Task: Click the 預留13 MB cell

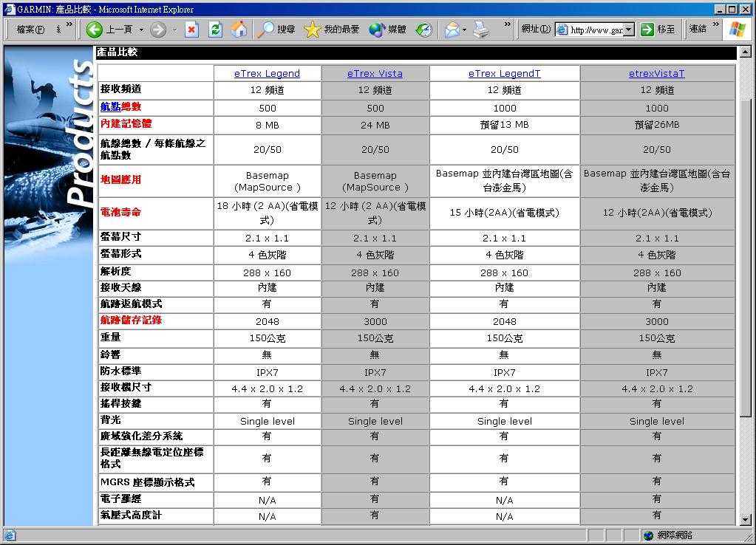Action: coord(504,125)
